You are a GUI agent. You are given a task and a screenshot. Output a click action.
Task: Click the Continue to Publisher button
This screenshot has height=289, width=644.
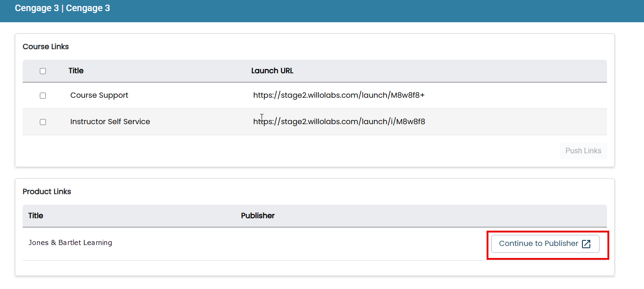click(x=545, y=244)
